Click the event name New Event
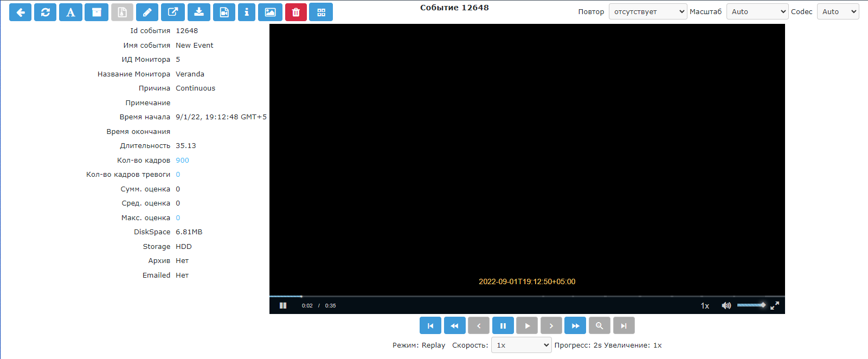868x359 pixels. (194, 46)
